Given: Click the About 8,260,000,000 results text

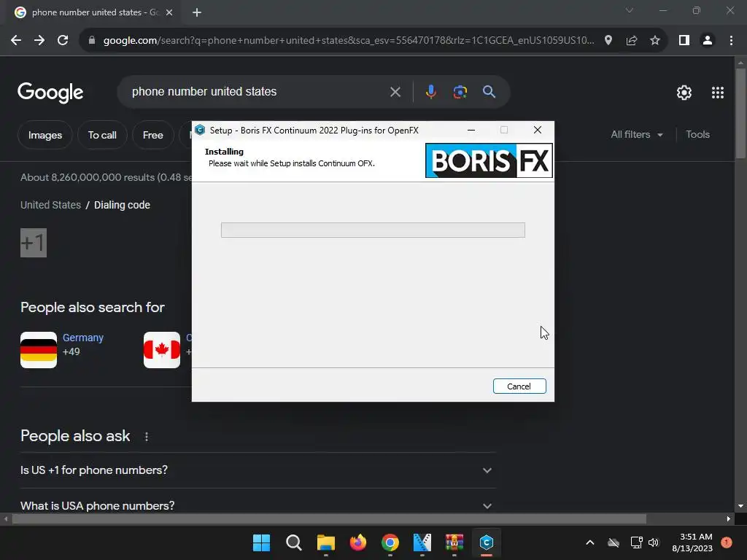Looking at the screenshot, I should (x=106, y=178).
